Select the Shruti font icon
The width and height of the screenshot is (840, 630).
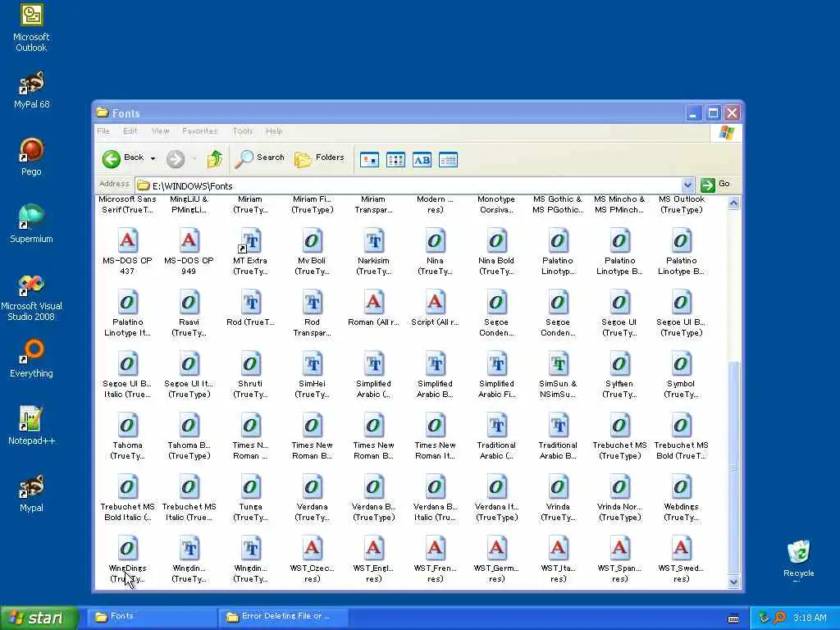pyautogui.click(x=250, y=363)
